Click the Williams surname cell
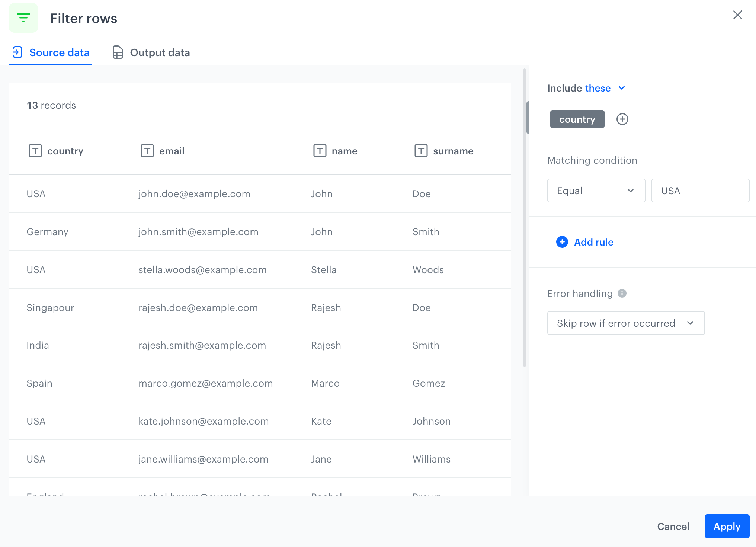The height and width of the screenshot is (547, 756). tap(432, 459)
